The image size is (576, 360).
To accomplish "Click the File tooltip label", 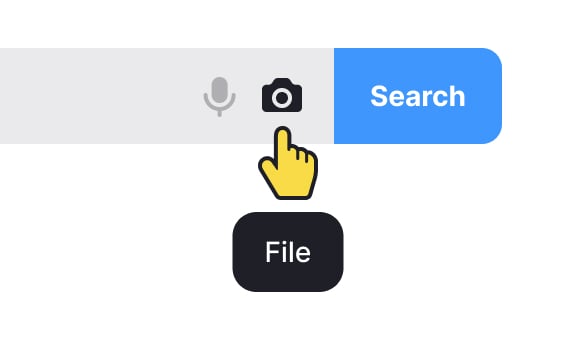I will [x=288, y=252].
